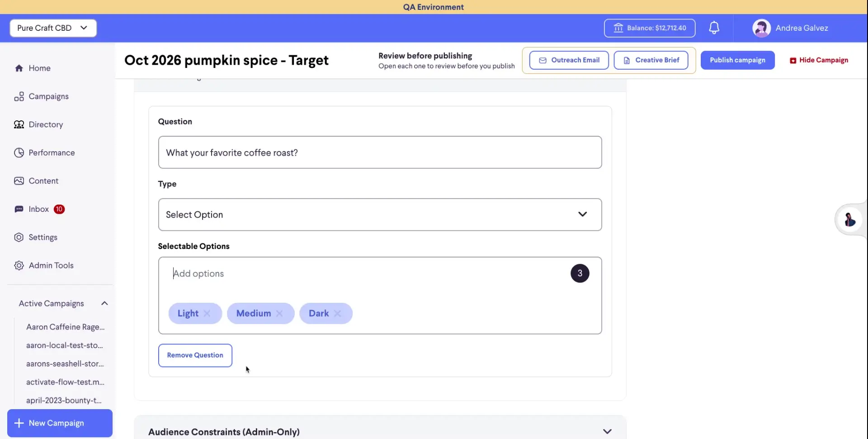This screenshot has width=868, height=439.
Task: Focus the Question text field
Action: 380,153
